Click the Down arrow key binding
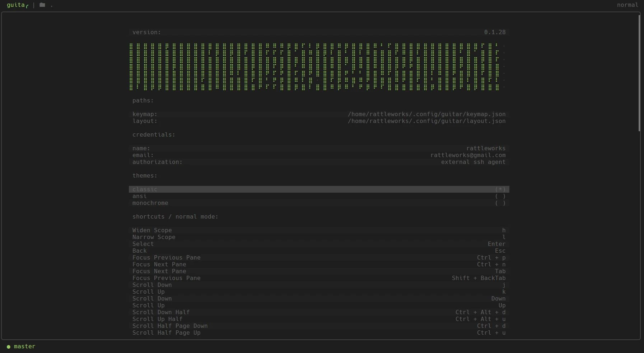This screenshot has width=644, height=353. tap(498, 299)
